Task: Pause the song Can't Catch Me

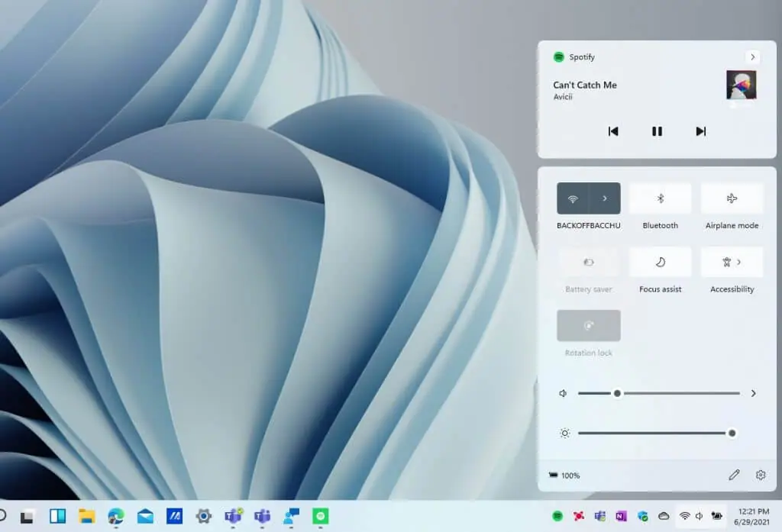Action: pos(657,131)
